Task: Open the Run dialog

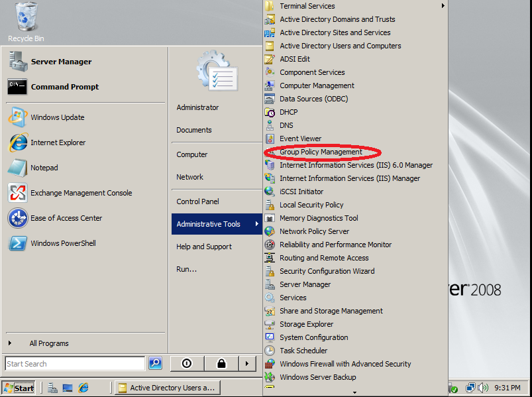Action: tap(186, 269)
